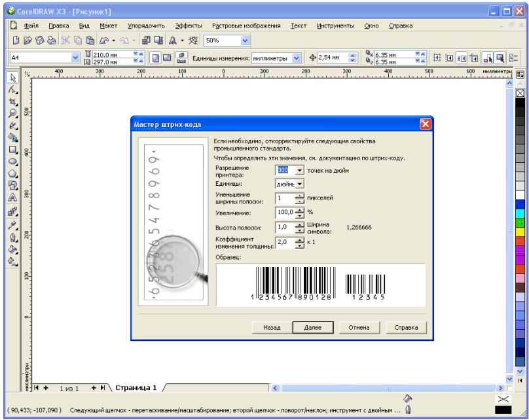Open the units миллиметры dropdown
The height and width of the screenshot is (420, 529).
point(296,58)
